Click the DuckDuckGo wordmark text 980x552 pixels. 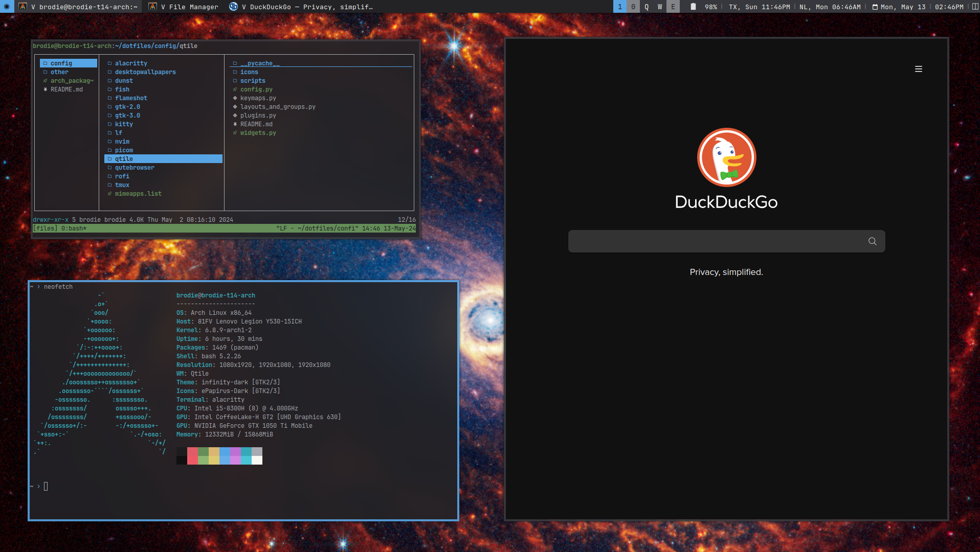(726, 202)
